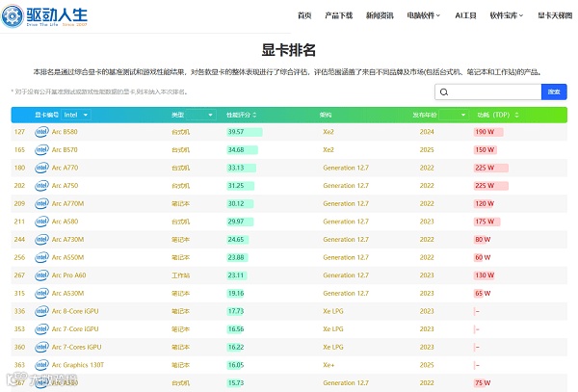Click Intel logo in Arc A770M row
This screenshot has height=392, width=578.
[x=41, y=204]
